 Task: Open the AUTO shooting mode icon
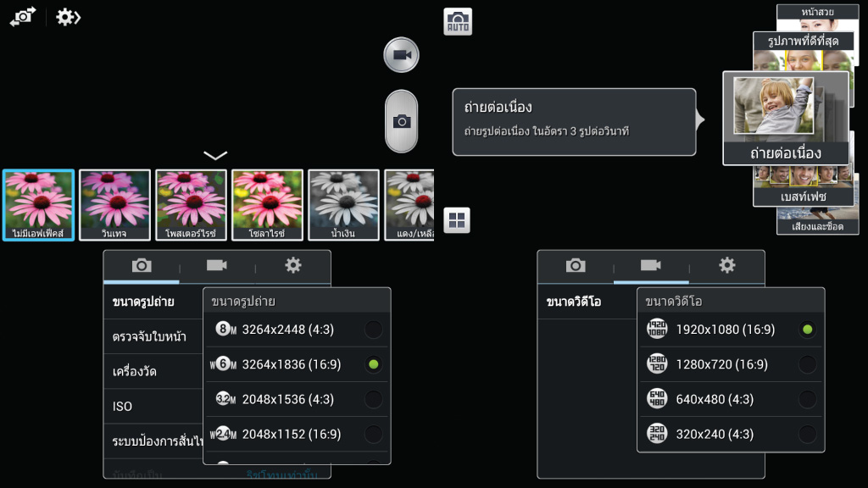click(458, 21)
